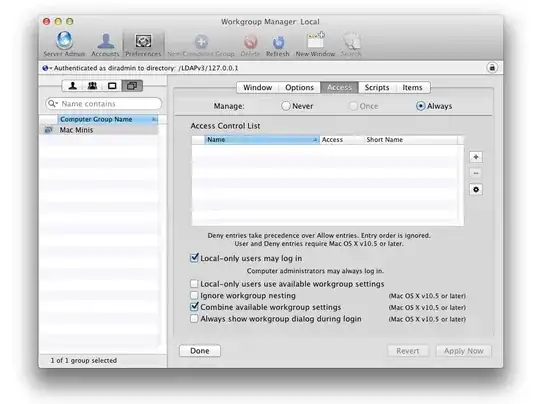The height and width of the screenshot is (404, 540).
Task: Toggle Local-only users may log in
Action: [194, 258]
